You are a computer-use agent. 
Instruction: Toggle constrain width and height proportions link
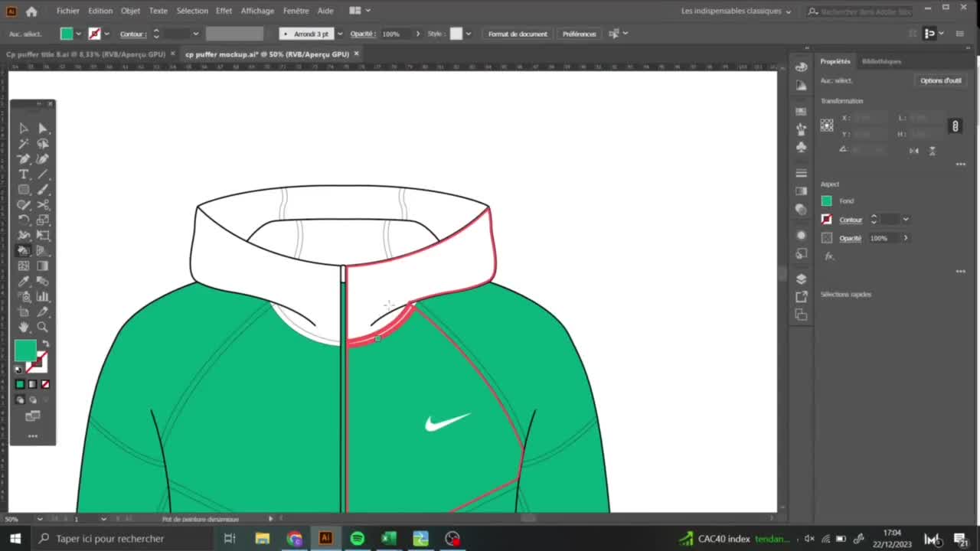point(955,126)
